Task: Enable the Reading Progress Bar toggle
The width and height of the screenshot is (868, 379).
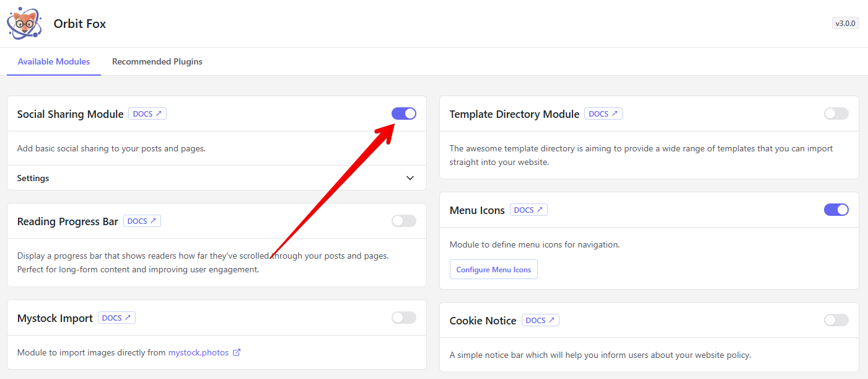Action: pyautogui.click(x=404, y=221)
